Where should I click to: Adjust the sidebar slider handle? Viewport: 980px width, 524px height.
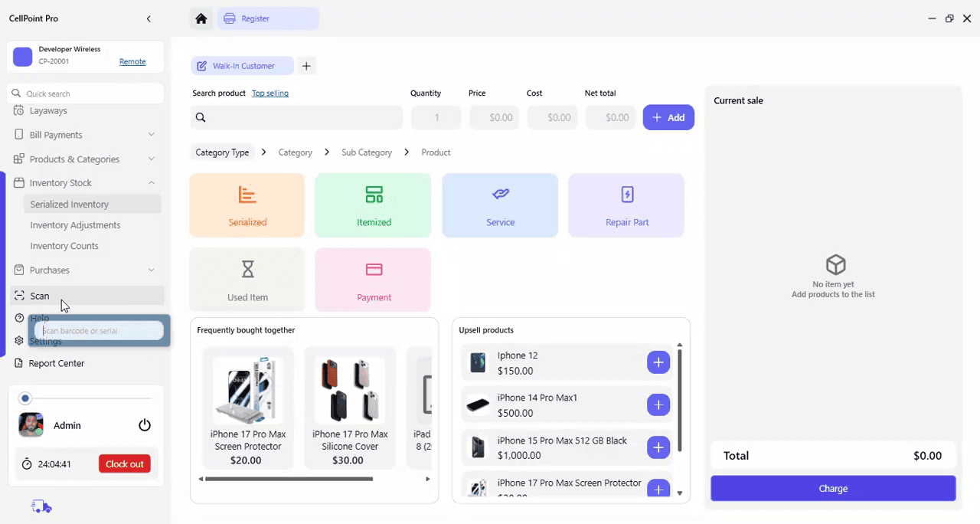(25, 398)
